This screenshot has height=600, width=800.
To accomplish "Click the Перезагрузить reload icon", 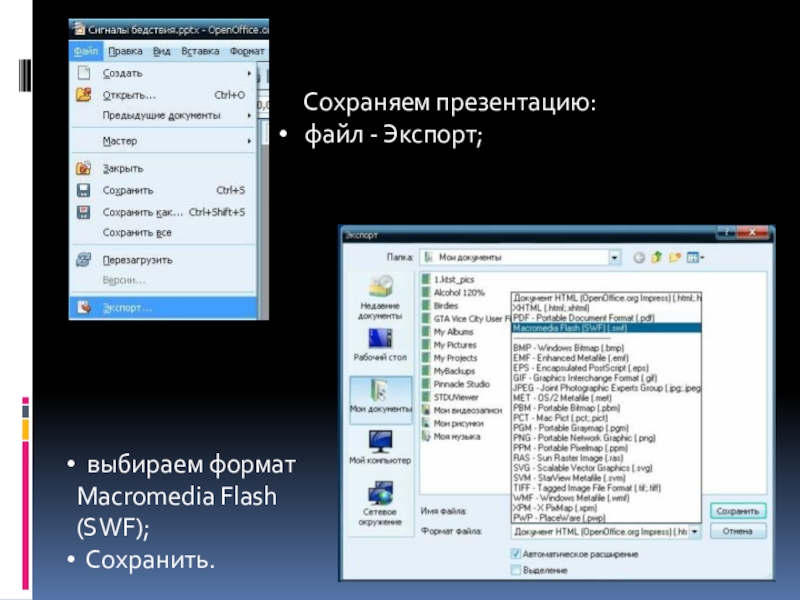I will [83, 260].
